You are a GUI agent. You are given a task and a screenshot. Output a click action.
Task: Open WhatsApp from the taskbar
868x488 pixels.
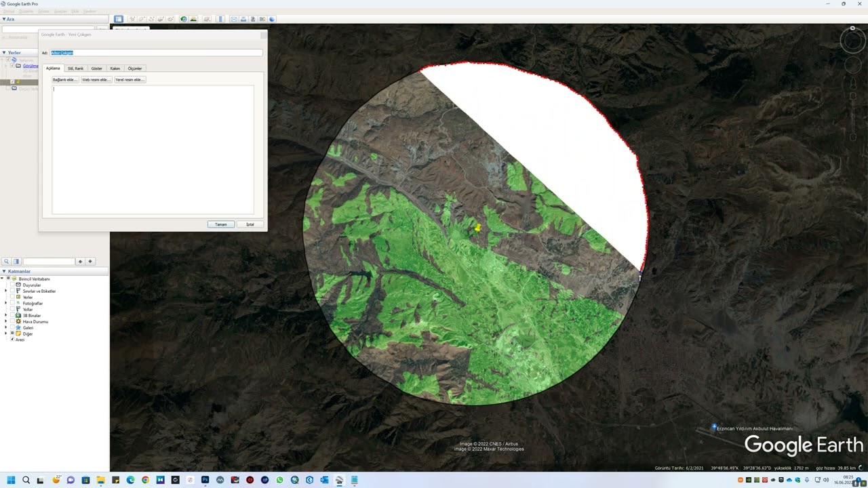pos(279,480)
